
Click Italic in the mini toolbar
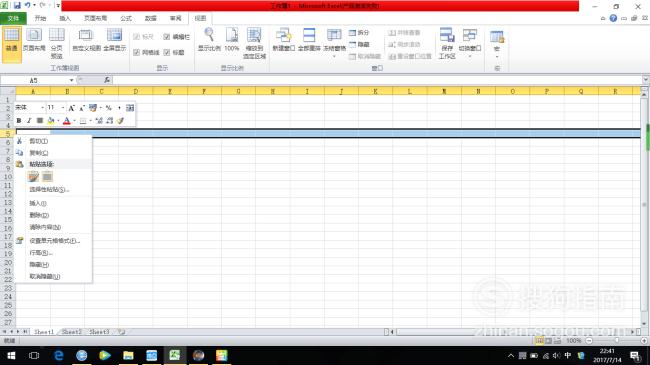(x=29, y=121)
